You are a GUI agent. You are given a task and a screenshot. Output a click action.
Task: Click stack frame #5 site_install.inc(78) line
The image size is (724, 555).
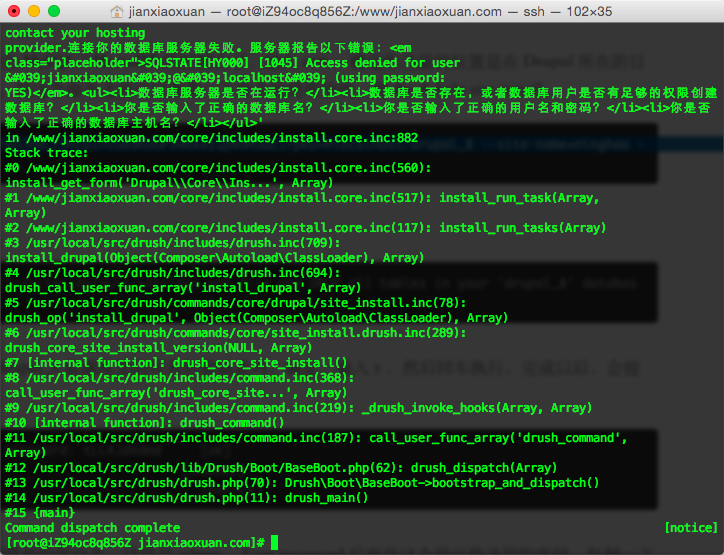tap(235, 303)
